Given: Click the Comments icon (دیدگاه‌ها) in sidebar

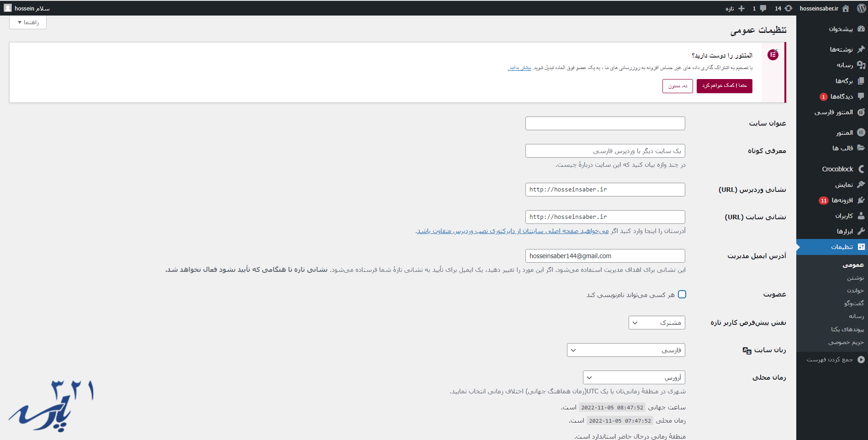Looking at the screenshot, I should (x=861, y=96).
